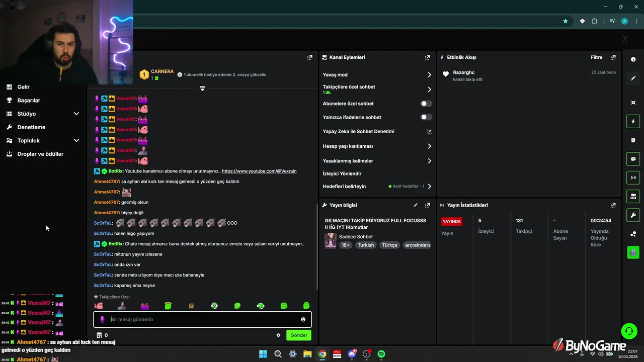The image size is (644, 362).
Task: Pop out the Yayın İstatistikleri panel
Action: (613, 205)
